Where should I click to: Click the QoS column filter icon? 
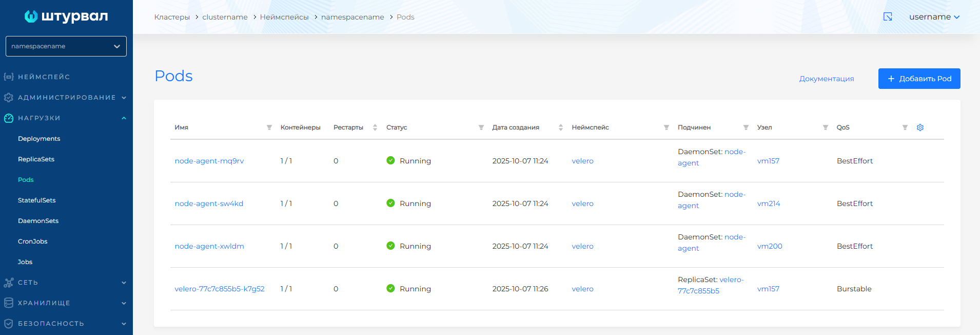click(905, 127)
